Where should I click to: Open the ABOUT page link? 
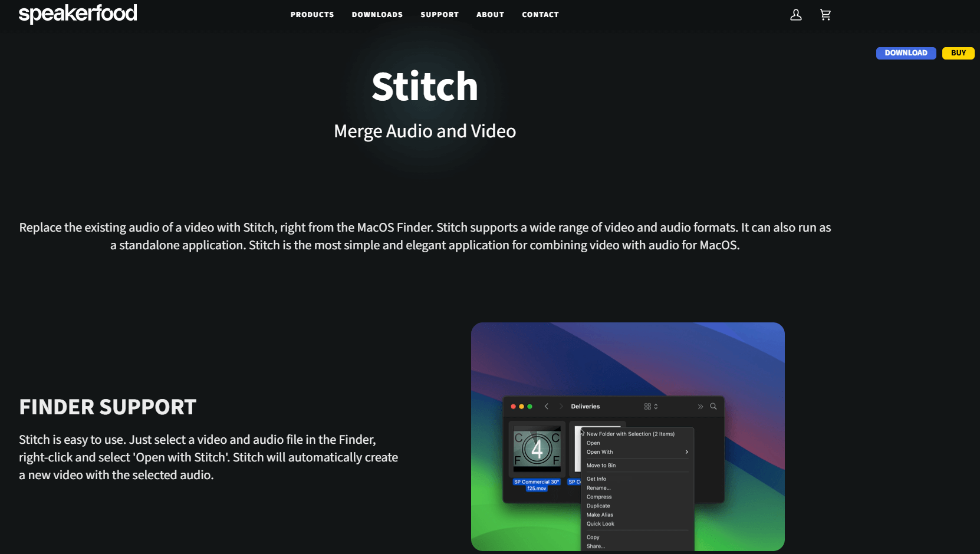tap(490, 15)
